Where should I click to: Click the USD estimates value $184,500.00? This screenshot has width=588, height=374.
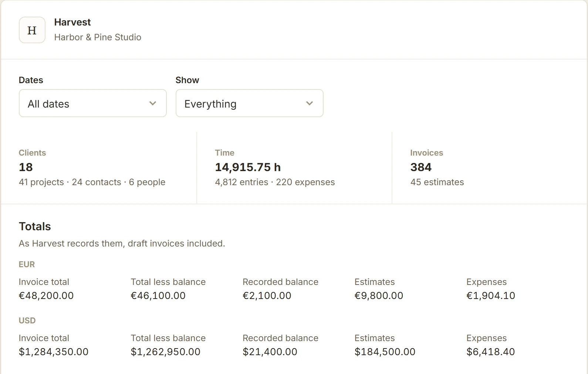pos(385,352)
